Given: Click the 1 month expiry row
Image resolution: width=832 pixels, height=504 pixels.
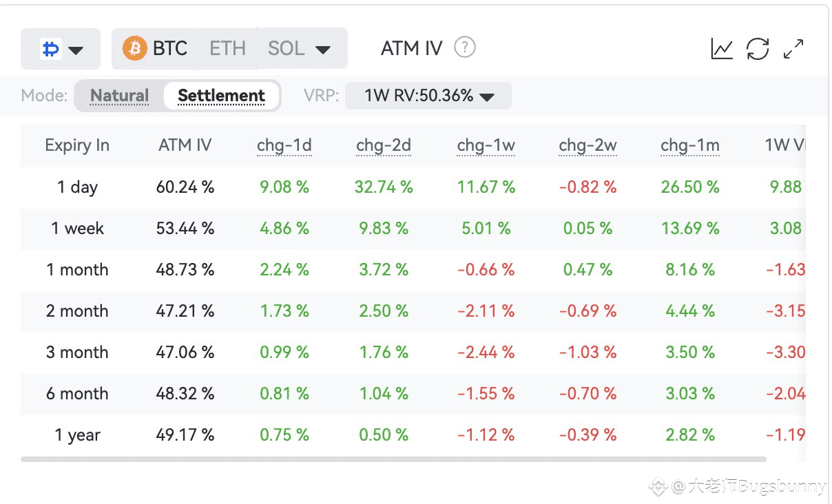Looking at the screenshot, I should pyautogui.click(x=77, y=270).
